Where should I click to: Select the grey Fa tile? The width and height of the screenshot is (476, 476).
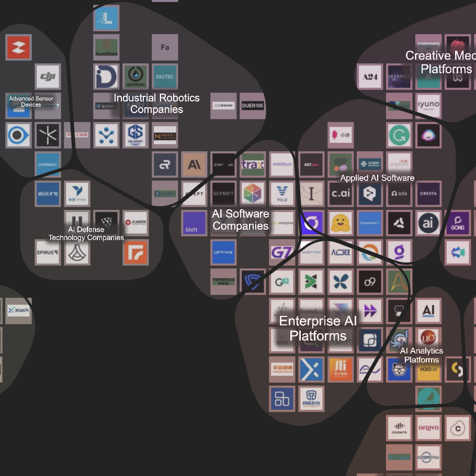[x=165, y=47]
